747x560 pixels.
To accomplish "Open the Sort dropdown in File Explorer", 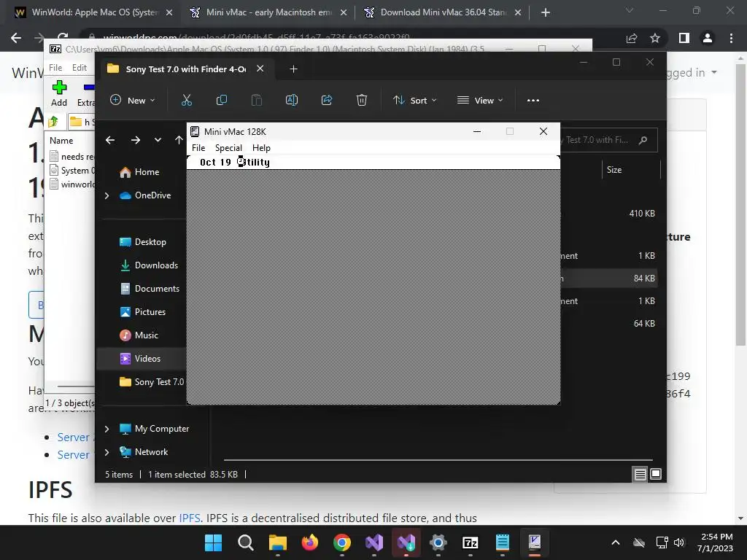I will pos(414,101).
